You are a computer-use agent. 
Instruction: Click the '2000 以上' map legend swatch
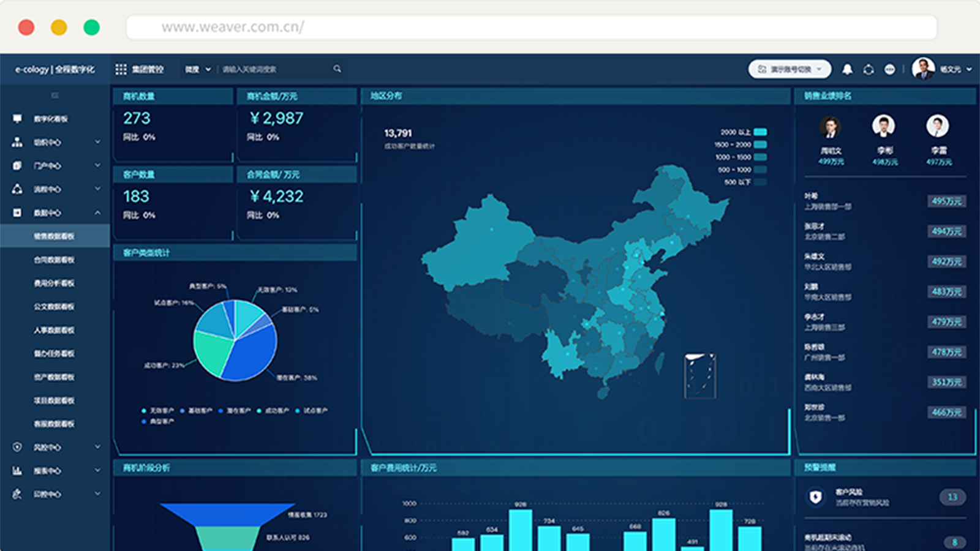pyautogui.click(x=760, y=132)
